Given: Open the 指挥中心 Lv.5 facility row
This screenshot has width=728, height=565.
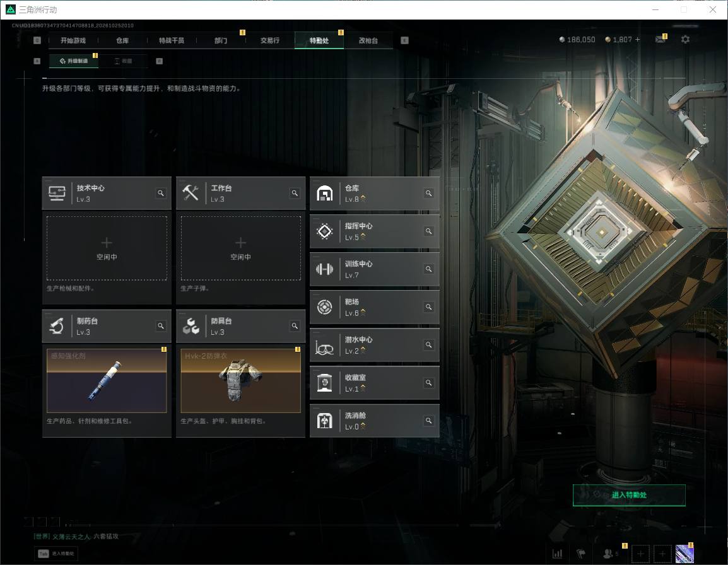Looking at the screenshot, I should pos(375,231).
